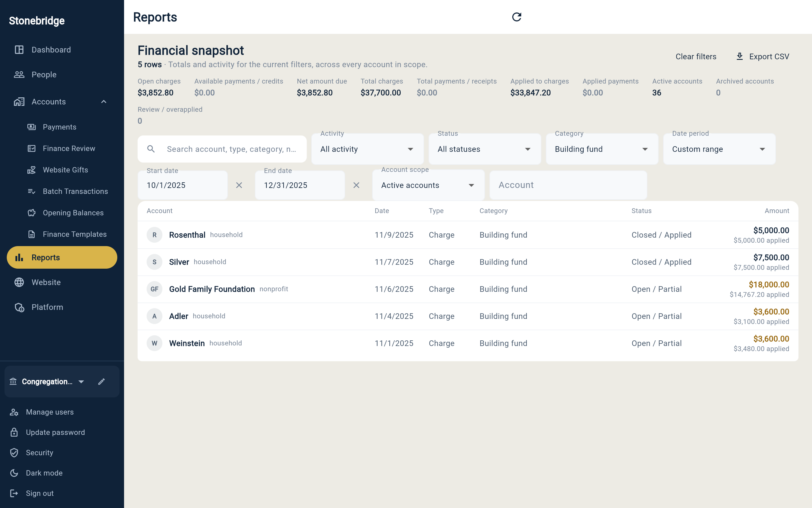The height and width of the screenshot is (508, 812).
Task: Click the Website Gifts icon
Action: 32,170
